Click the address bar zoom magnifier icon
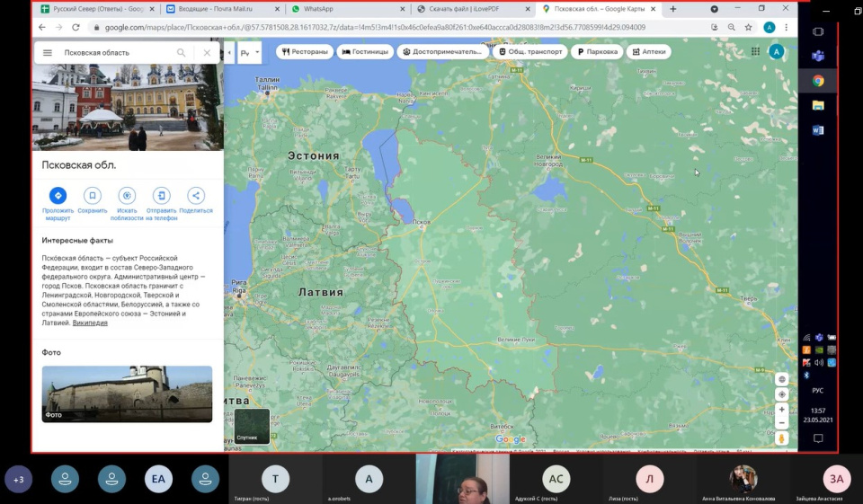The image size is (863, 504). pyautogui.click(x=731, y=27)
